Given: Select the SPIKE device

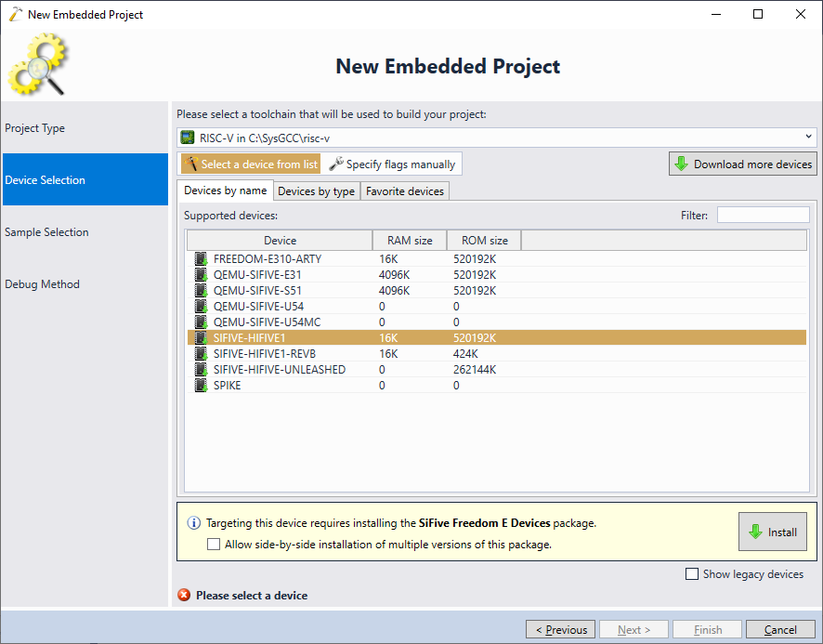Looking at the screenshot, I should [x=227, y=385].
